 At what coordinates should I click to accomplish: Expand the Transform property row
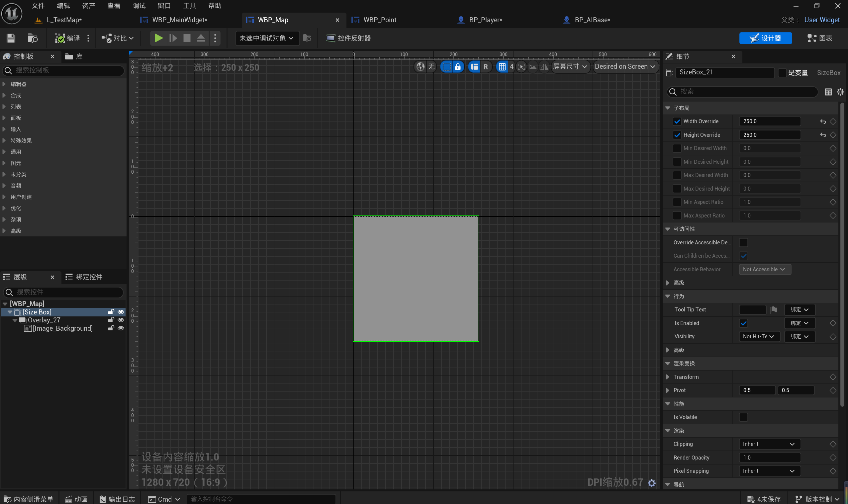668,377
